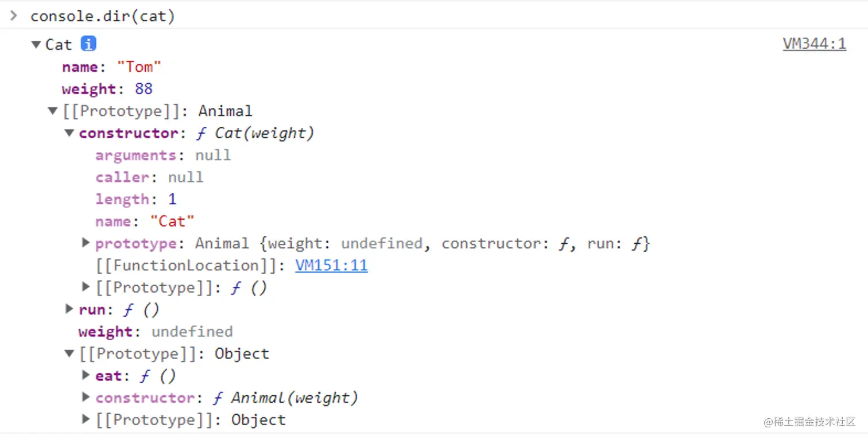
Task: Click the blue info icon beside Cat
Action: coord(88,44)
